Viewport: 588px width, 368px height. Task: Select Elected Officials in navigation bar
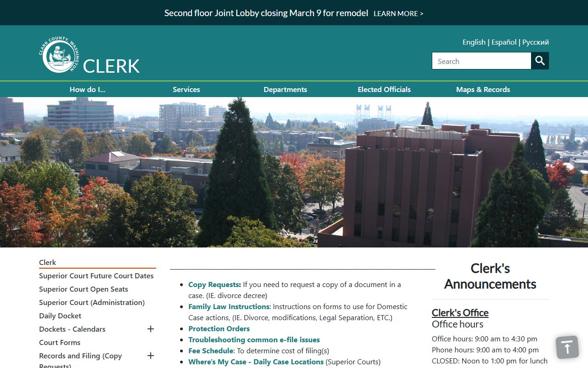tap(384, 89)
